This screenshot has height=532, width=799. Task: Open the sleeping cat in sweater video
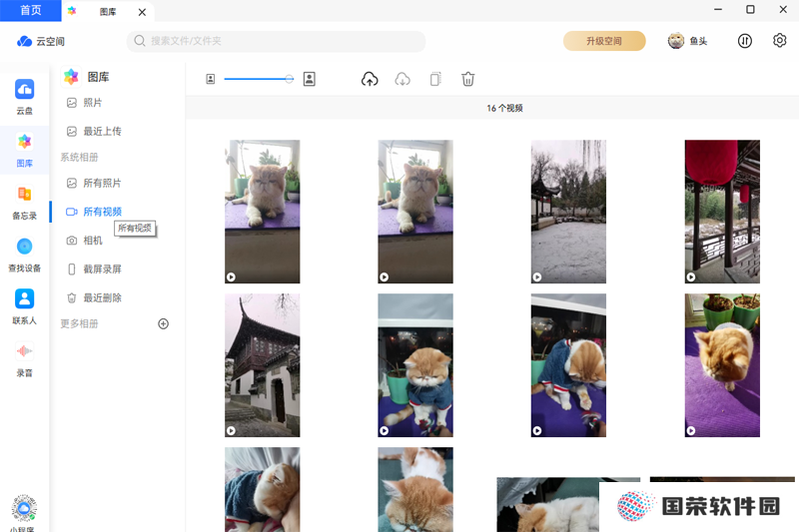click(x=263, y=490)
